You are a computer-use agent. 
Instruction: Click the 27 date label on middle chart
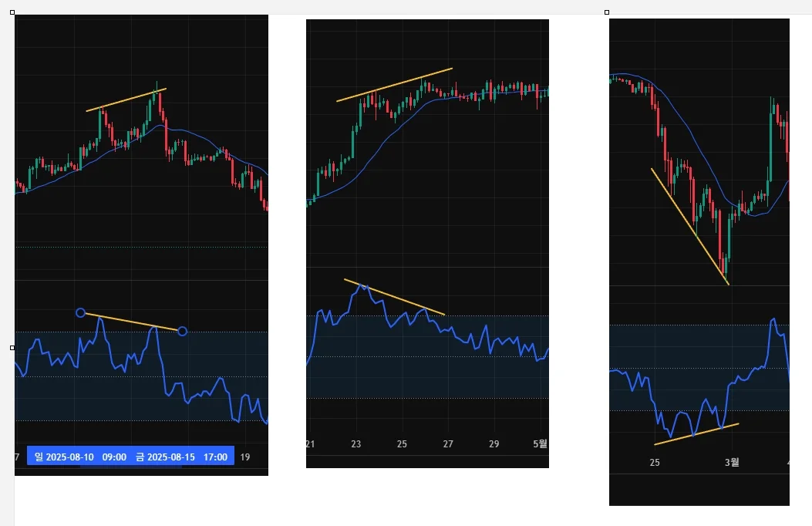point(448,444)
